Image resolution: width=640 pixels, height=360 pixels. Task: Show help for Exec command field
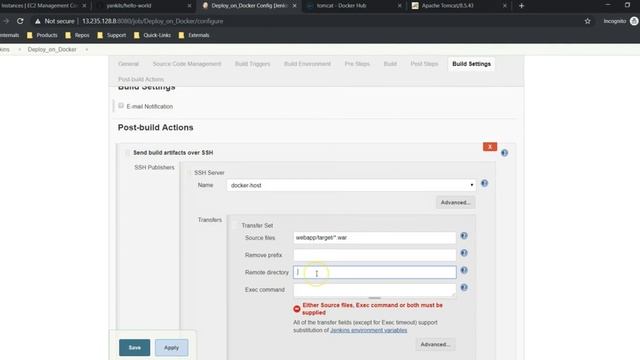[464, 287]
